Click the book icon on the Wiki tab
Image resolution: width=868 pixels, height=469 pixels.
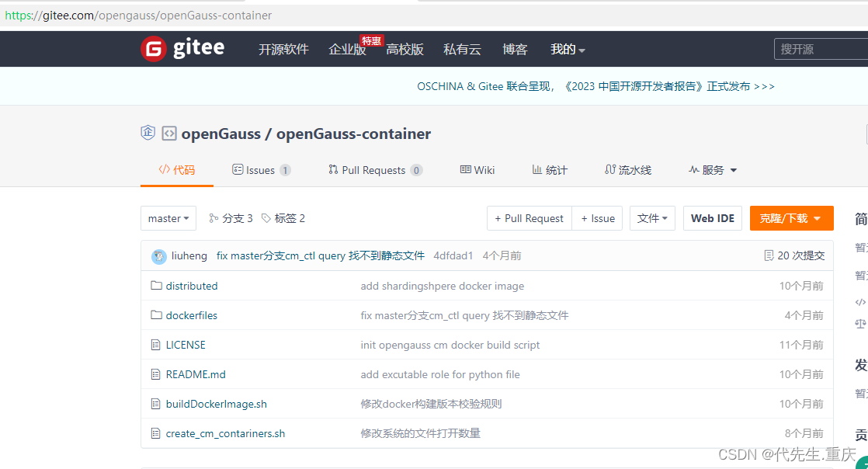465,169
